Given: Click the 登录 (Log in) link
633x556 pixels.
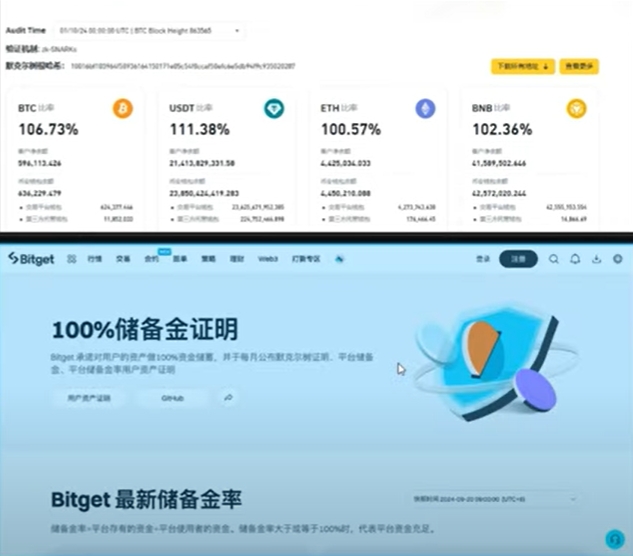Looking at the screenshot, I should tap(483, 259).
